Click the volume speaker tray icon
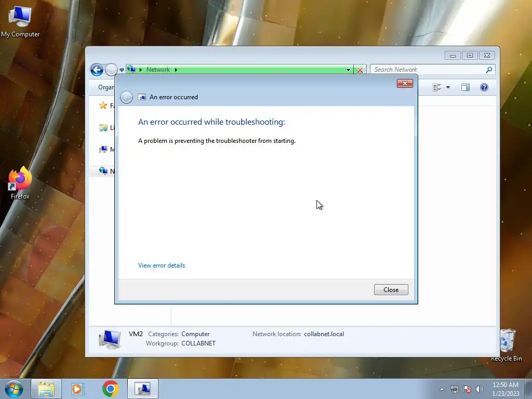This screenshot has height=399, width=532. 479,389
